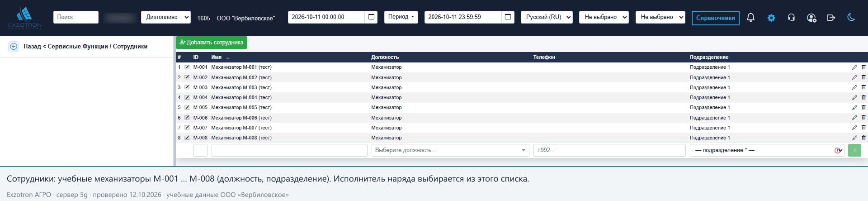
Task: Open the second Не выбрано dropdown
Action: coord(660,17)
